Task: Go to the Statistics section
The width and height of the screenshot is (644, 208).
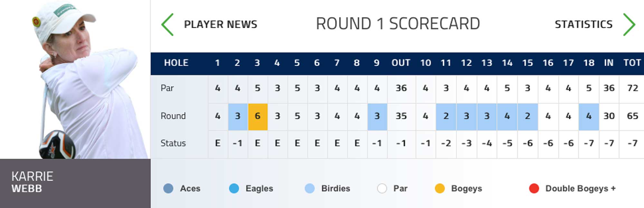Action: pos(583,25)
